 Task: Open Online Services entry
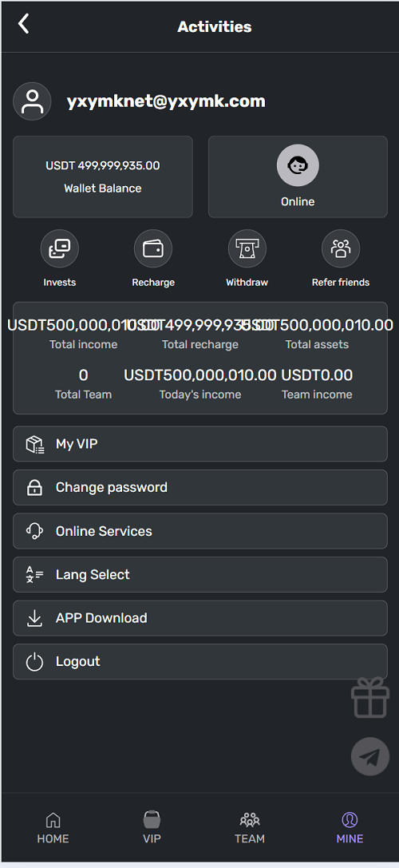click(199, 531)
